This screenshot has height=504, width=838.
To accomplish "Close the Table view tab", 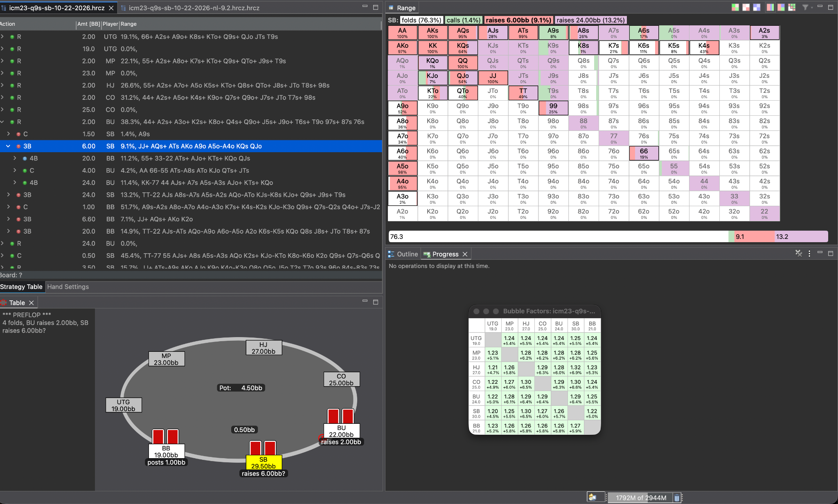I will (31, 303).
